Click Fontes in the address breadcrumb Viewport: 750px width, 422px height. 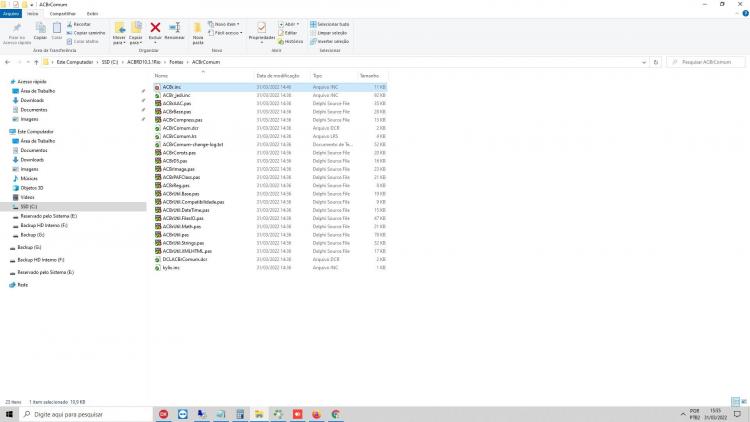(176, 62)
